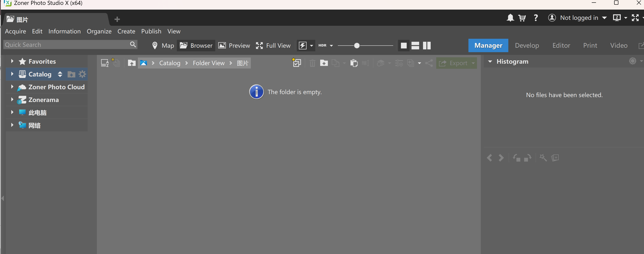Click the quick fix magic wand icon

pyautogui.click(x=543, y=158)
